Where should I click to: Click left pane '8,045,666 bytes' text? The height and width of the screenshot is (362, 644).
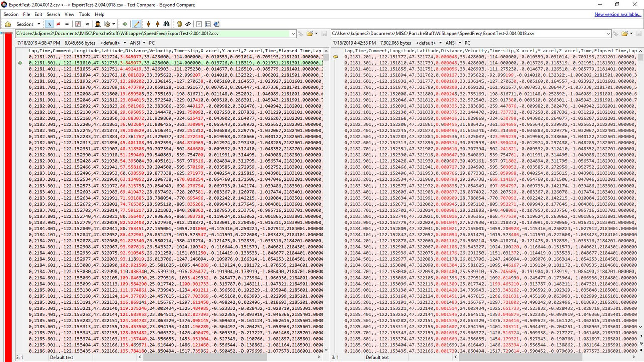coord(80,43)
